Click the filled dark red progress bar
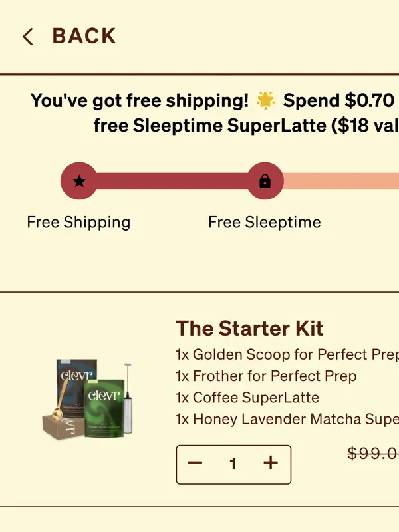 pos(172,181)
